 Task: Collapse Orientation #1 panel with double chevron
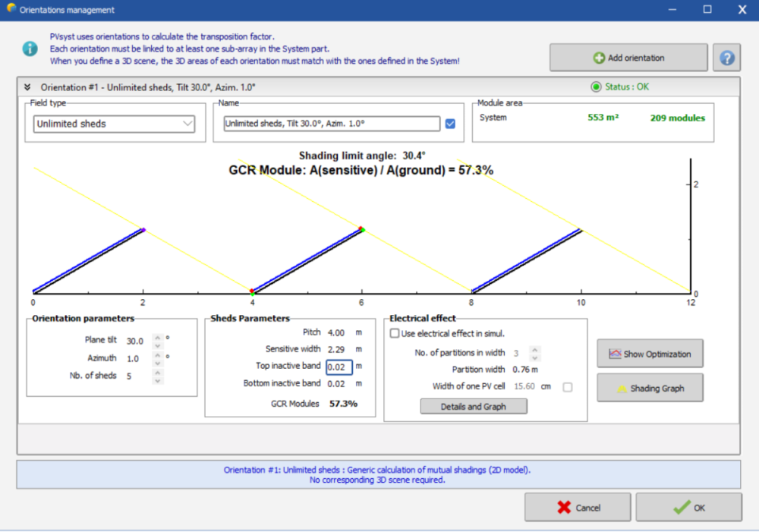(27, 87)
